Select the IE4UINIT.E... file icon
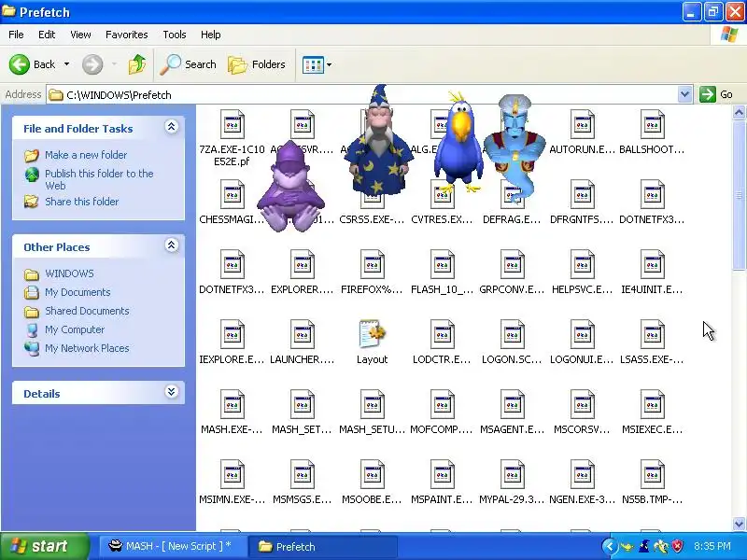The width and height of the screenshot is (747, 560). pos(652,265)
